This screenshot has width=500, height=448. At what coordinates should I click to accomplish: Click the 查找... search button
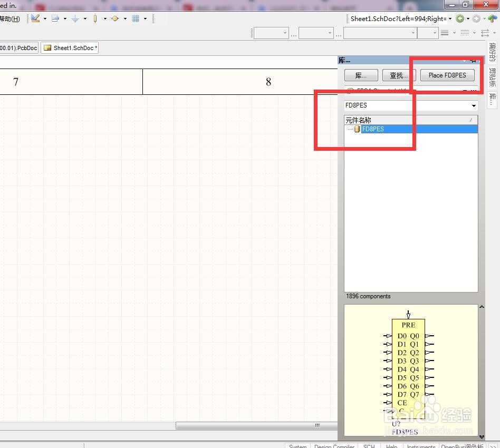399,75
